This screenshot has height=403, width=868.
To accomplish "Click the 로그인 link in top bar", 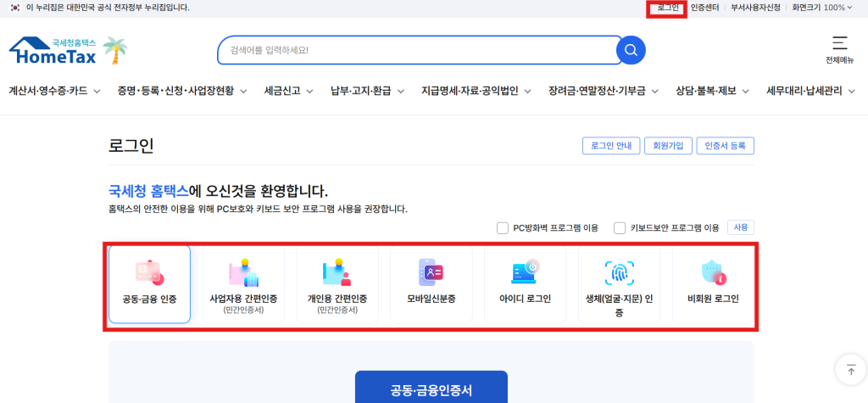I will point(668,8).
